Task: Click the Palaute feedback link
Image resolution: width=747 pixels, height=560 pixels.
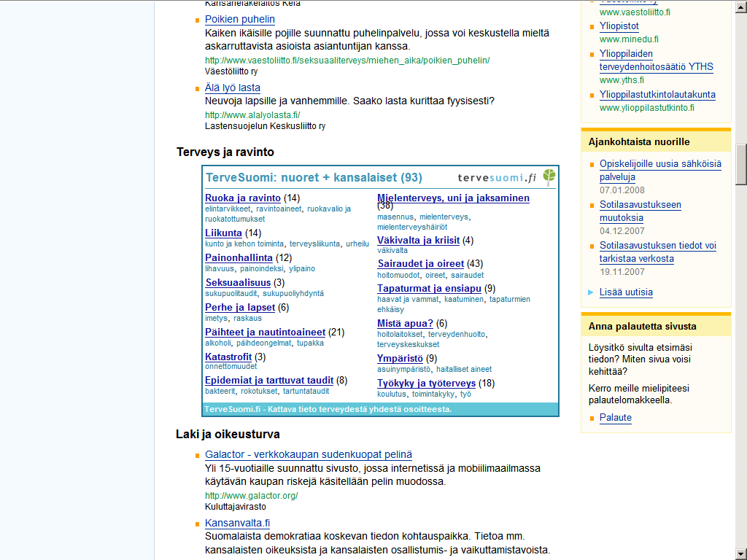Action: pyautogui.click(x=616, y=418)
